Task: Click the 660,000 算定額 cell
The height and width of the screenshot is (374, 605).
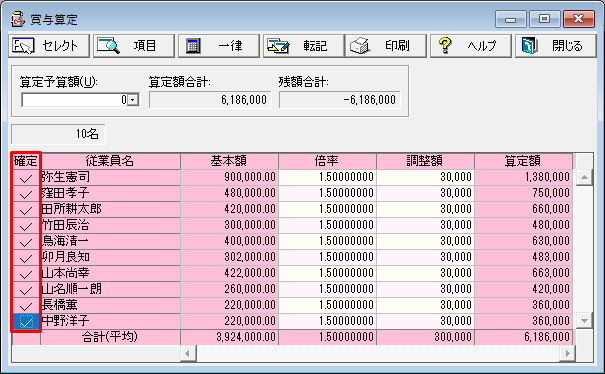Action: pyautogui.click(x=524, y=210)
